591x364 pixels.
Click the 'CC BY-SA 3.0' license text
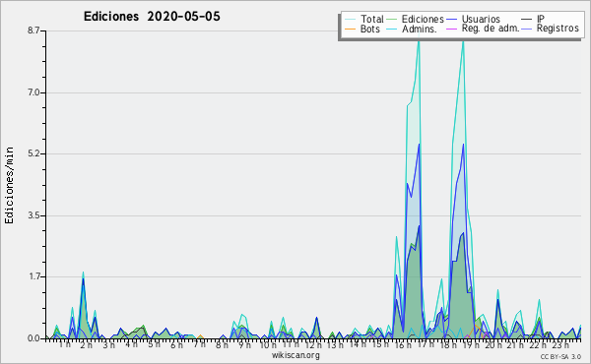560,357
